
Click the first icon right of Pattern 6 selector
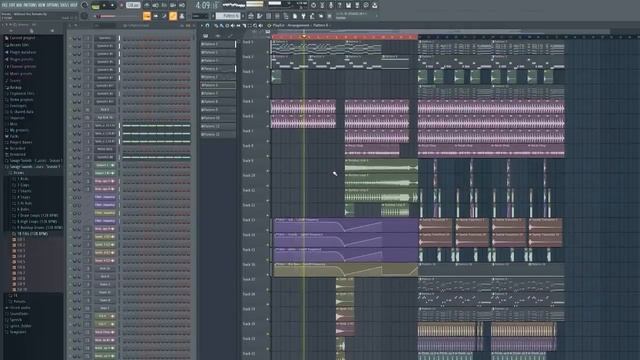[251, 16]
